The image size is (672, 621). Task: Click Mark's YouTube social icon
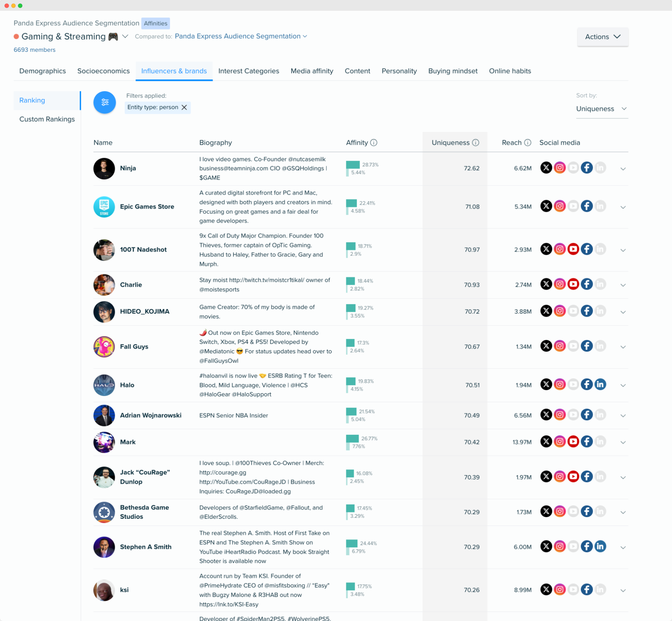click(x=574, y=442)
